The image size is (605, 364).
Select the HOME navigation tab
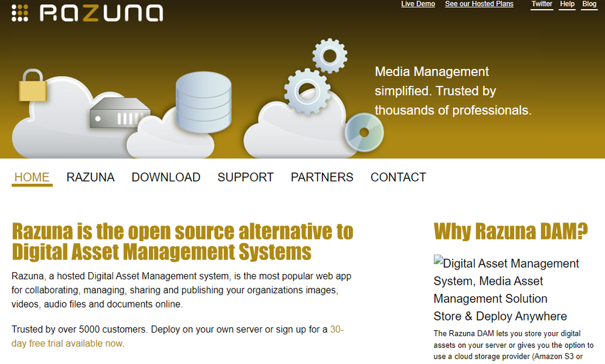tap(32, 177)
